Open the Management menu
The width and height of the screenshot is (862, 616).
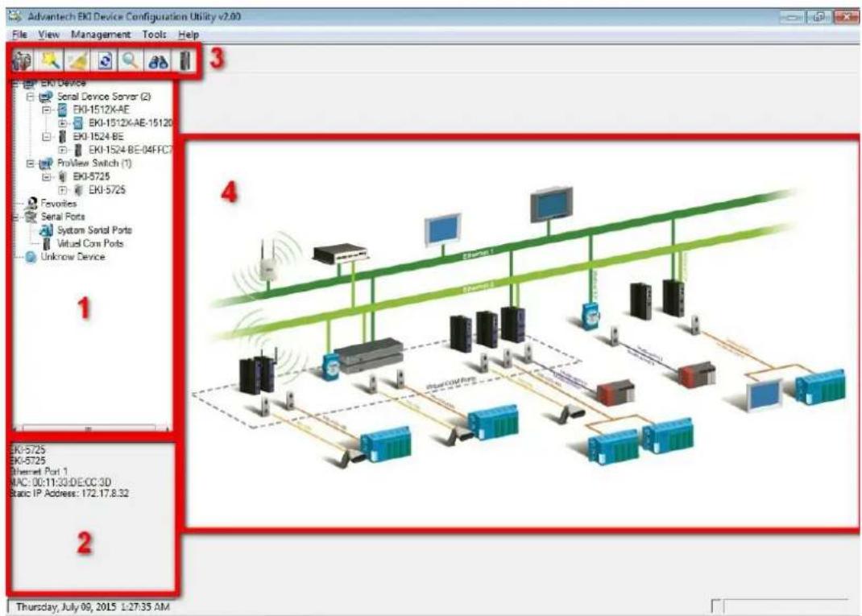click(101, 35)
